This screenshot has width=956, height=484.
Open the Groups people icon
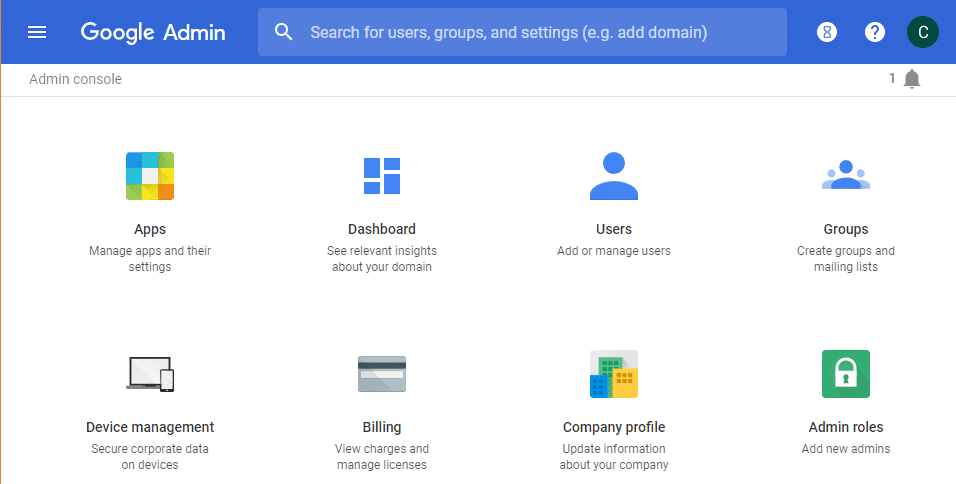[846, 174]
